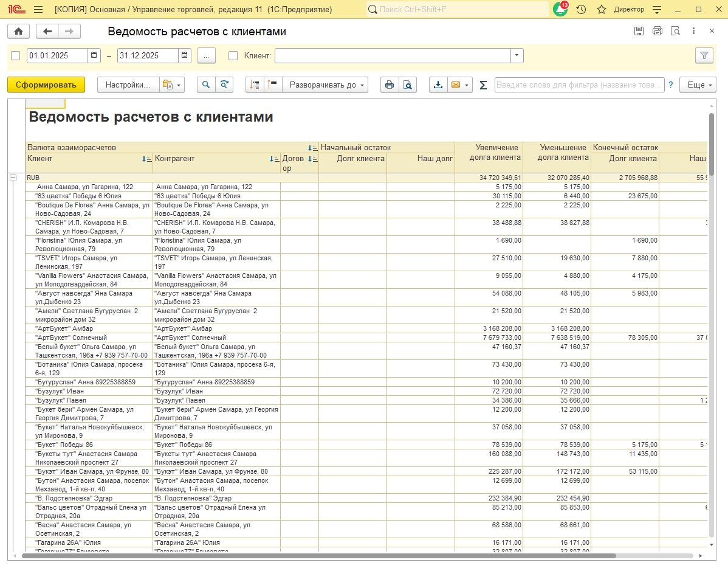Image resolution: width=728 pixels, height=568 pixels.
Task: Click the Клиент input field
Action: (393, 55)
